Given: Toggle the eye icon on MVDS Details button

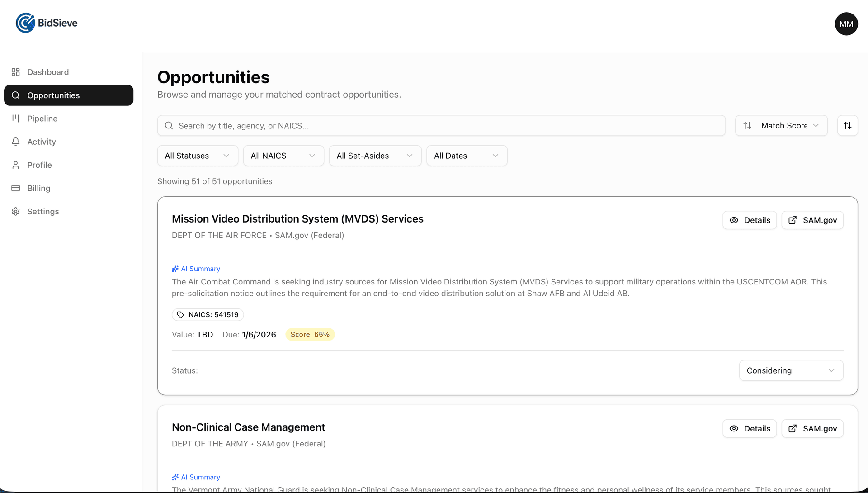Looking at the screenshot, I should (735, 220).
